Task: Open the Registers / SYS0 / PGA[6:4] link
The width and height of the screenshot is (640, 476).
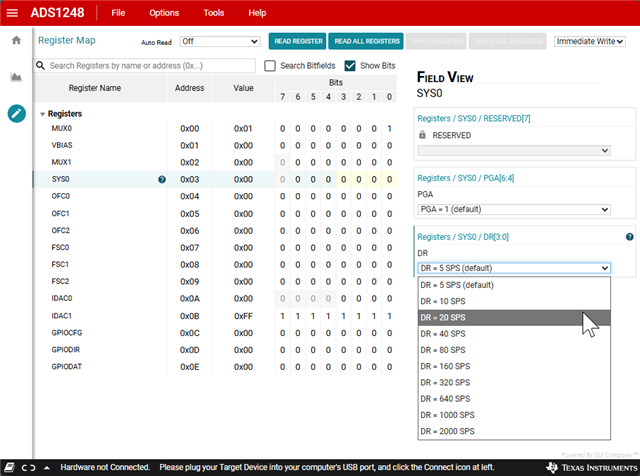Action: [466, 178]
